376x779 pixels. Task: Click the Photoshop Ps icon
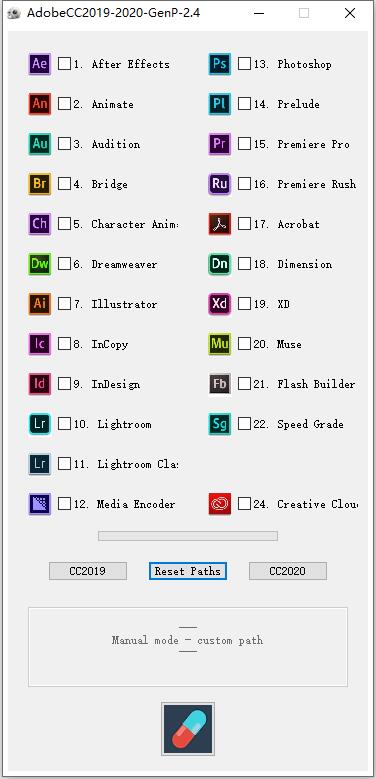click(x=220, y=64)
